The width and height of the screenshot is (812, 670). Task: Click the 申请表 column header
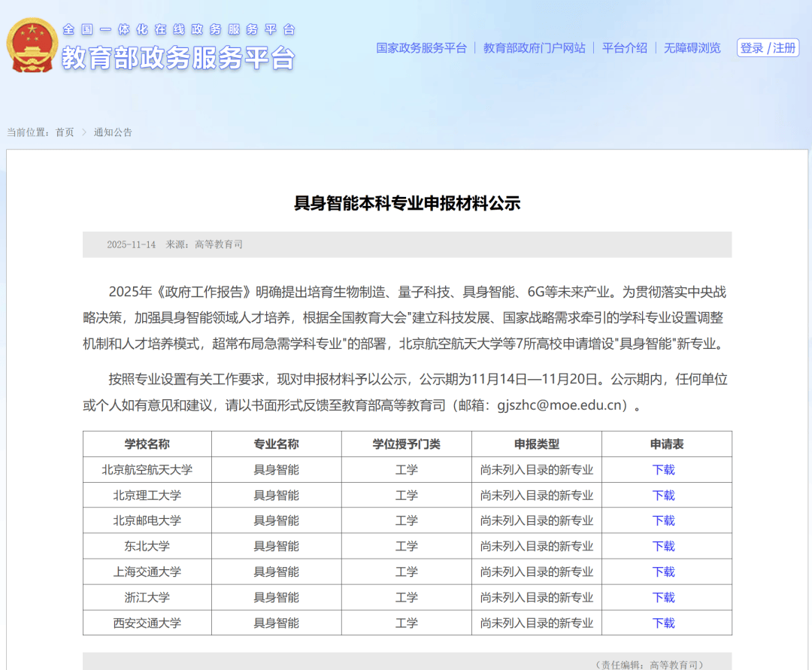[x=666, y=444]
